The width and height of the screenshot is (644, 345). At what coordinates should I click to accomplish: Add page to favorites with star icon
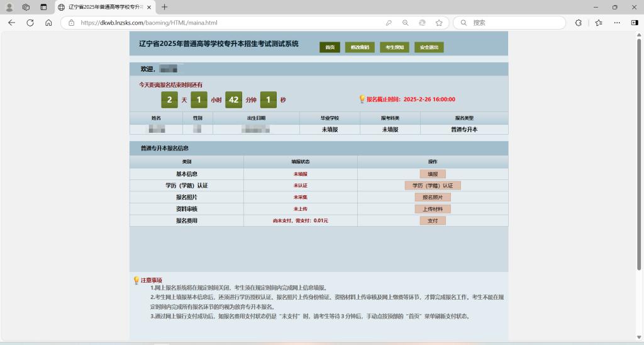pyautogui.click(x=439, y=23)
